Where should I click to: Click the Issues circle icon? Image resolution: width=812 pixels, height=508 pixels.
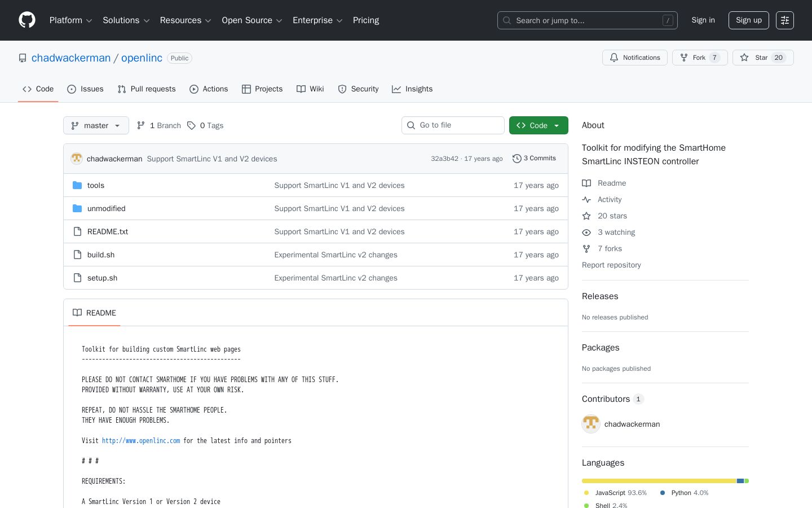72,89
